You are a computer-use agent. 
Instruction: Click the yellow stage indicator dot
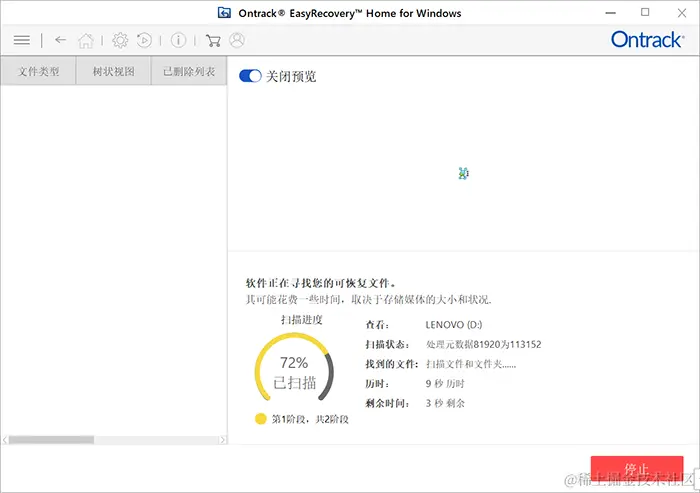(260, 419)
